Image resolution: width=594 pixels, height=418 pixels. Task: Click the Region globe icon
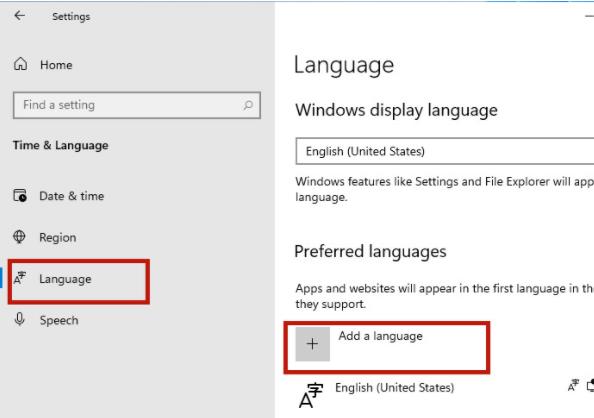pos(19,237)
